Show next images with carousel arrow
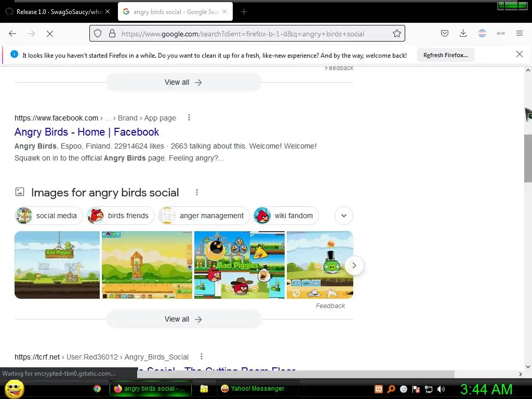The image size is (532, 399). tap(354, 265)
